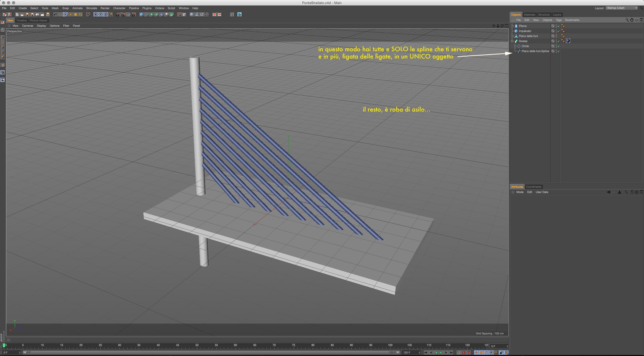Viewport: 644px width, 356px height.
Task: Open search in Objects manager
Action: (x=627, y=20)
